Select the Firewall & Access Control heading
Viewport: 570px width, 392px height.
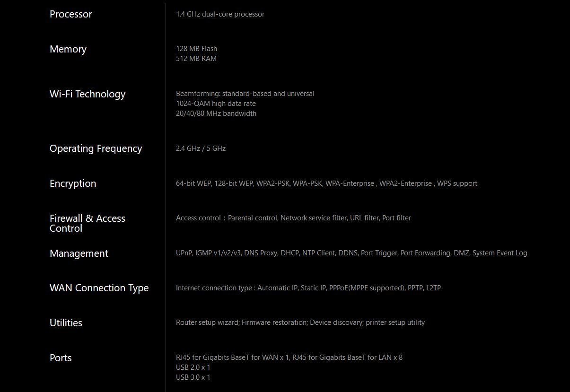[x=88, y=223]
